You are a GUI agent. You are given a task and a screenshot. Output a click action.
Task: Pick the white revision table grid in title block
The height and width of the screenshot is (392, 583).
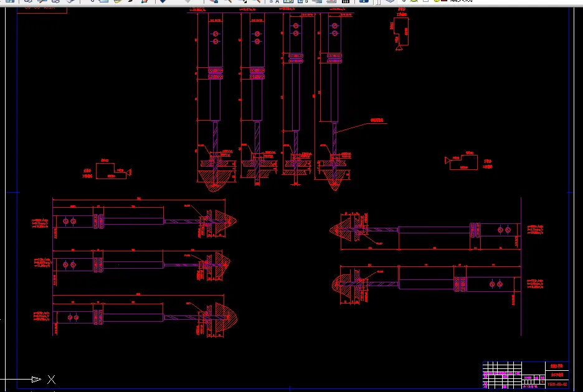pos(502,375)
